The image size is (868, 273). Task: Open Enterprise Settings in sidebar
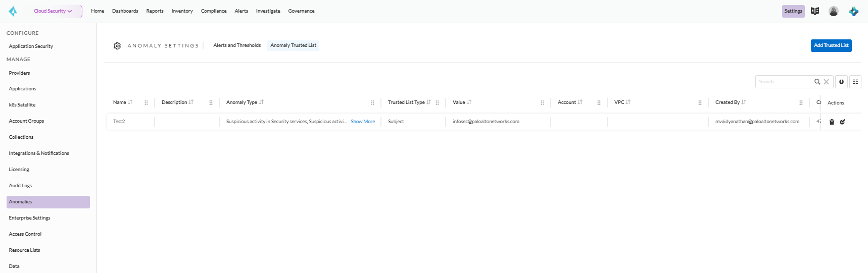pyautogui.click(x=30, y=218)
